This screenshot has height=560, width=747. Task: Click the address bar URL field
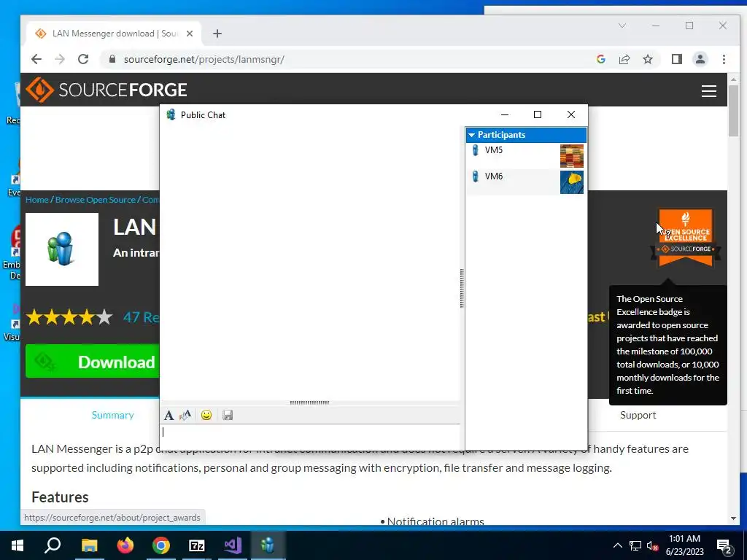(350, 60)
